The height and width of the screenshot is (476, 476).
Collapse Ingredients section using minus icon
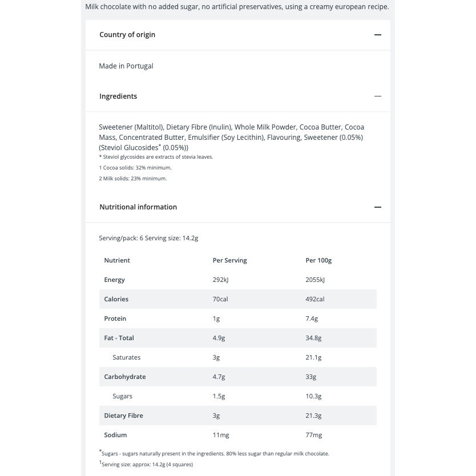378,96
